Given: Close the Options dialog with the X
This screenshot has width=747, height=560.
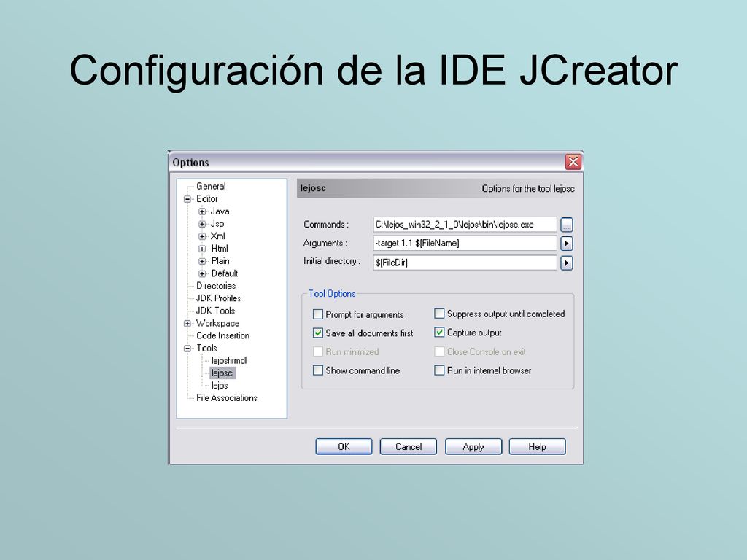Looking at the screenshot, I should pos(573,162).
